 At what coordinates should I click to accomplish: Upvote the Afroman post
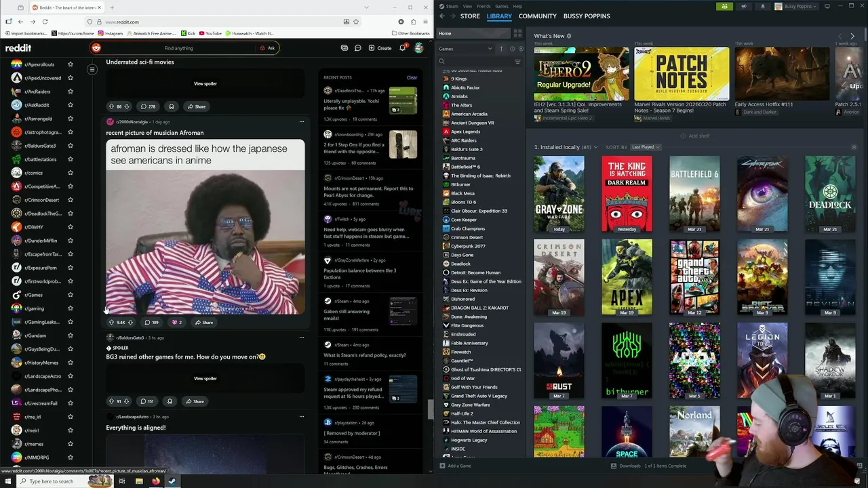tap(112, 323)
